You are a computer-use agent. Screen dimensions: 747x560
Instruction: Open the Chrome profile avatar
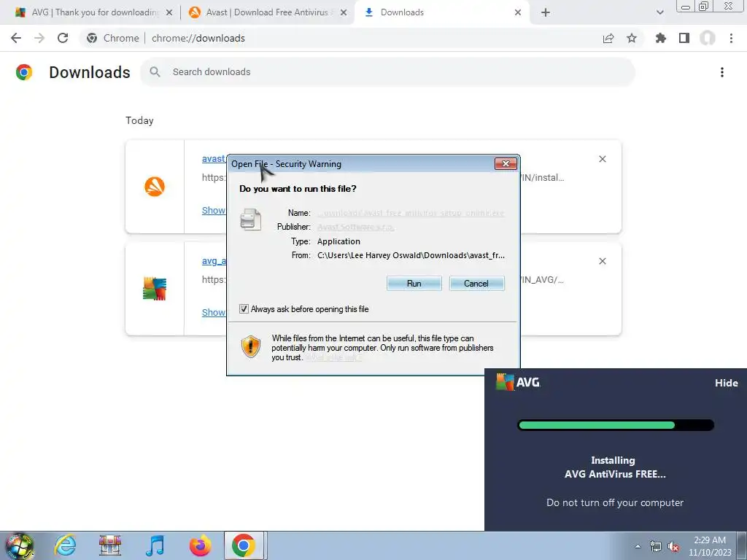(x=708, y=38)
